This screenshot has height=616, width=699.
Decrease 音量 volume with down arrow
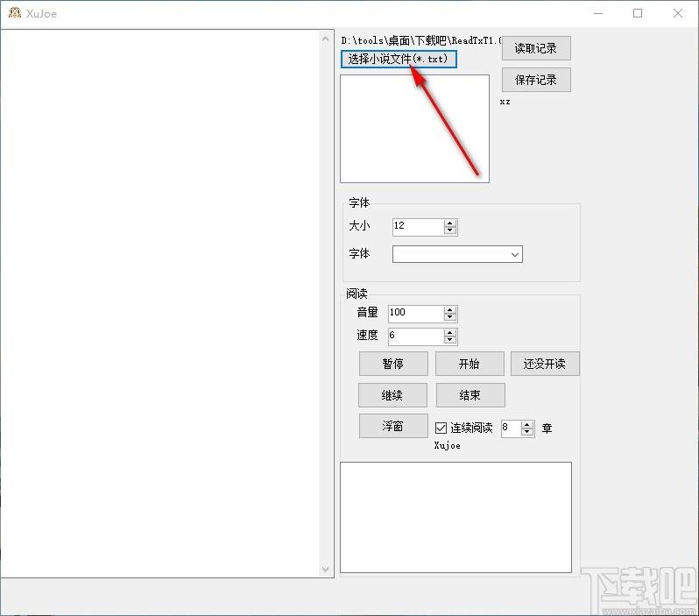click(x=450, y=317)
